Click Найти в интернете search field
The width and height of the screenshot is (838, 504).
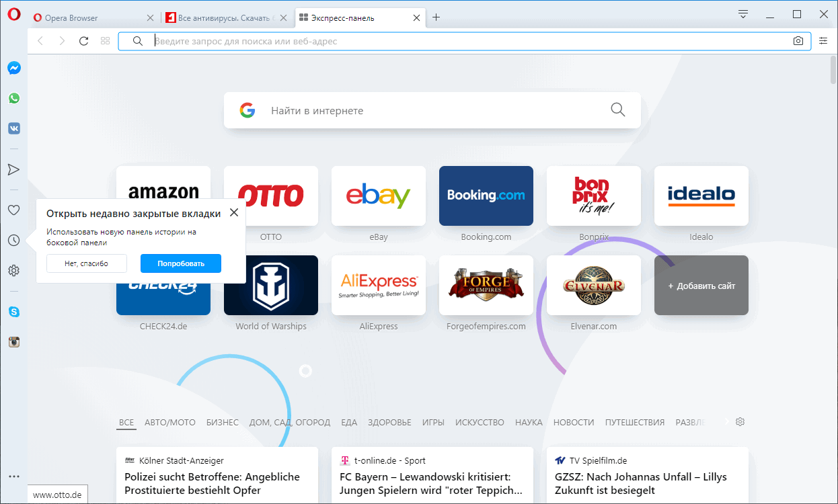point(432,110)
